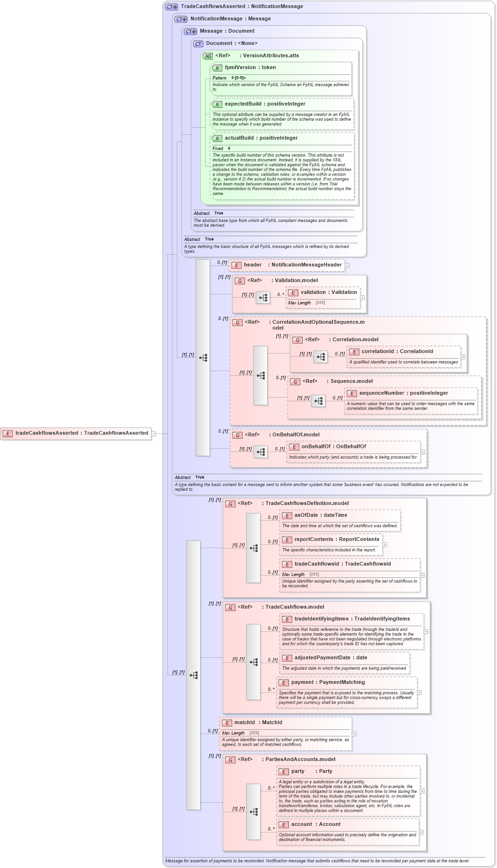
Task: Click the sequence icon in OnBehalfOf.model
Action: 261,452
